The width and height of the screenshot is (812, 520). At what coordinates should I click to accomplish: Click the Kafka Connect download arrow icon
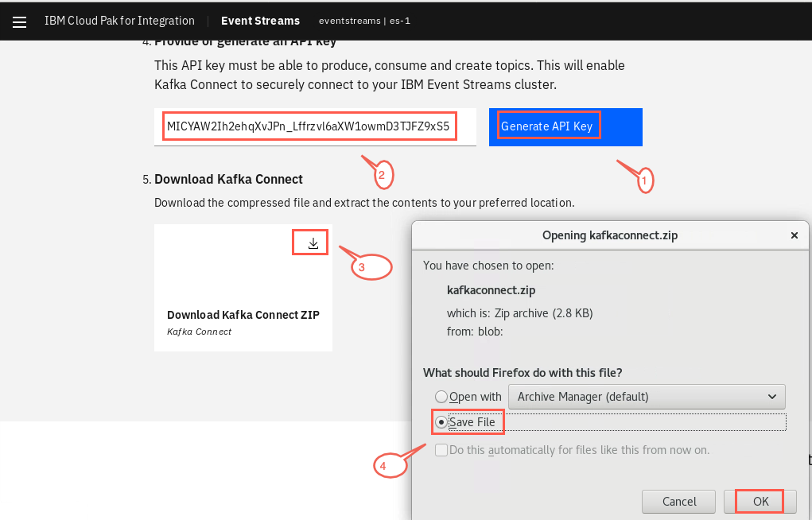313,243
